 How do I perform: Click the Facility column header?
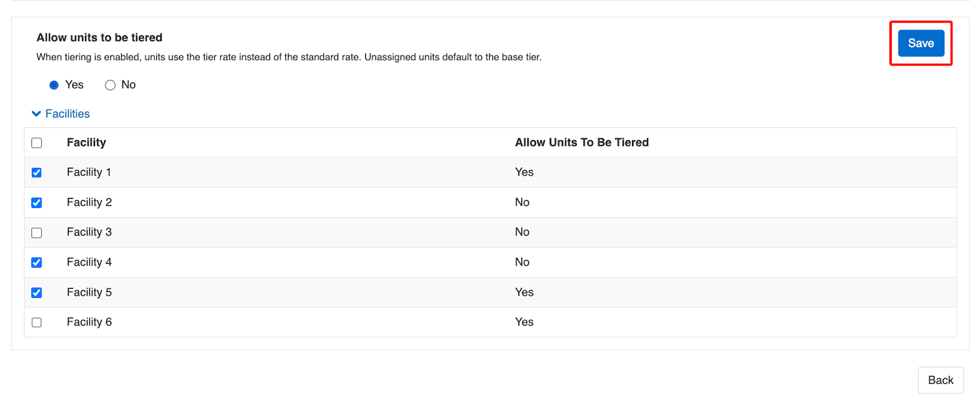[x=86, y=143]
